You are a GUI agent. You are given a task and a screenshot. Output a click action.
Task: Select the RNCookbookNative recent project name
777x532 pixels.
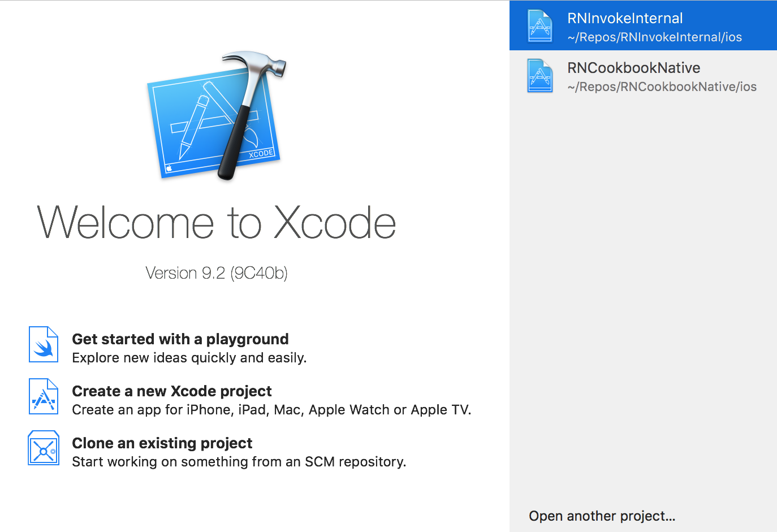[x=633, y=68]
